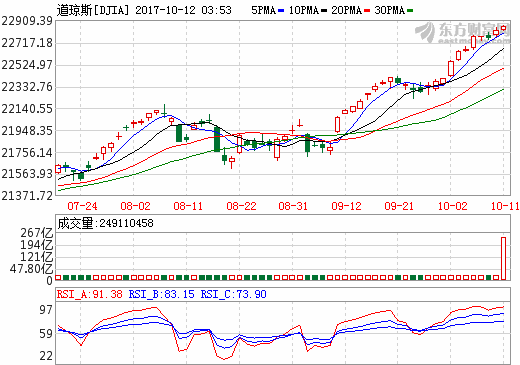
Task: Click the 21371.72 price axis label
Action: tap(27, 196)
